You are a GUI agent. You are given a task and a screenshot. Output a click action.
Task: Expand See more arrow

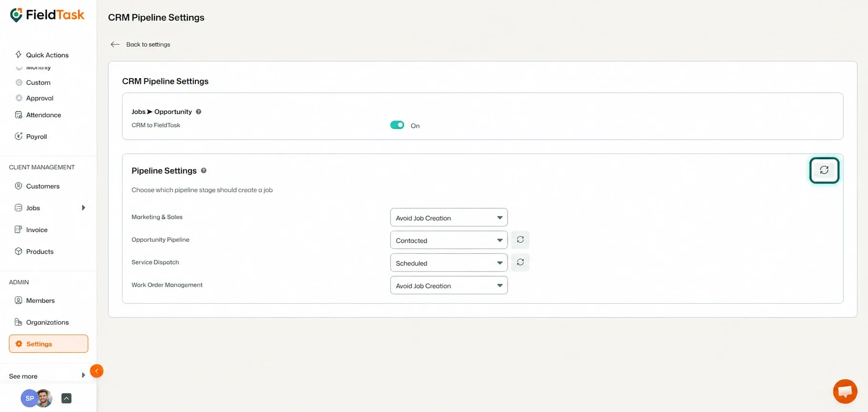pyautogui.click(x=83, y=376)
